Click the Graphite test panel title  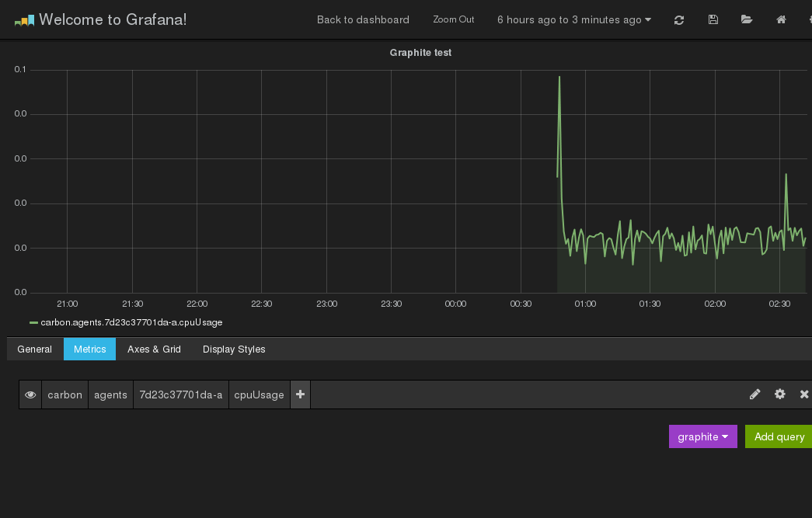[420, 53]
